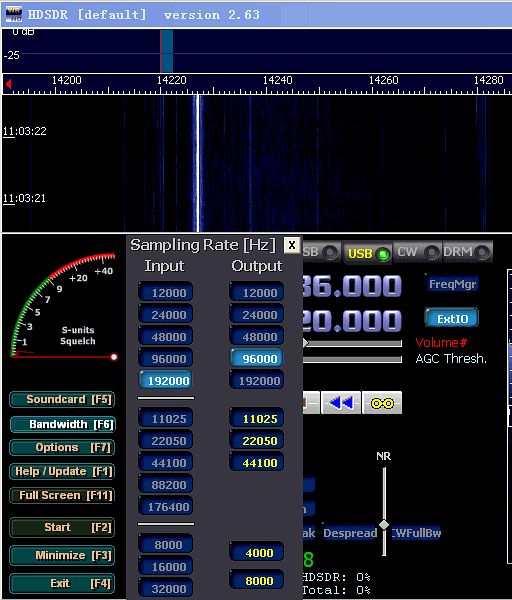Screen dimensions: 512x600
Task: Click 14260 on the frequency scale
Action: [x=383, y=80]
